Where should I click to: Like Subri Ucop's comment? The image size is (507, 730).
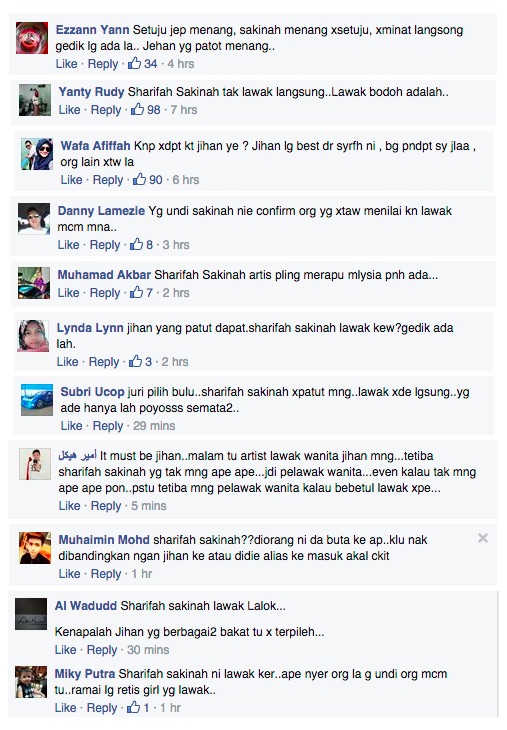click(x=71, y=426)
